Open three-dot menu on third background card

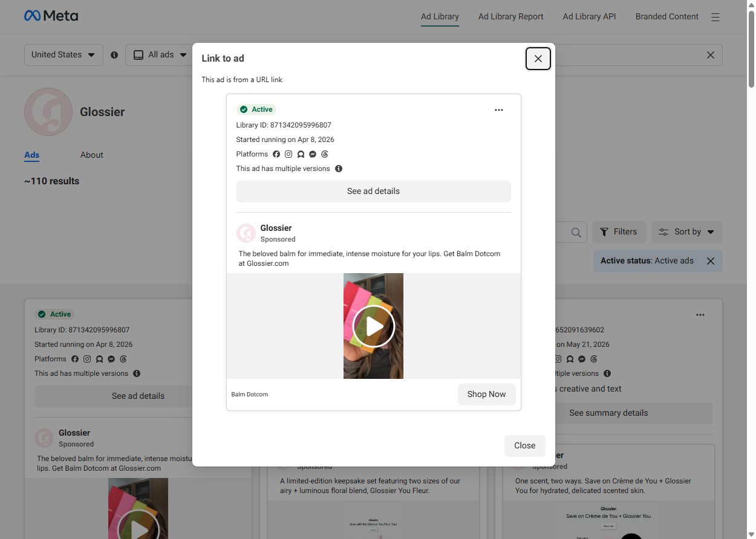pos(700,315)
